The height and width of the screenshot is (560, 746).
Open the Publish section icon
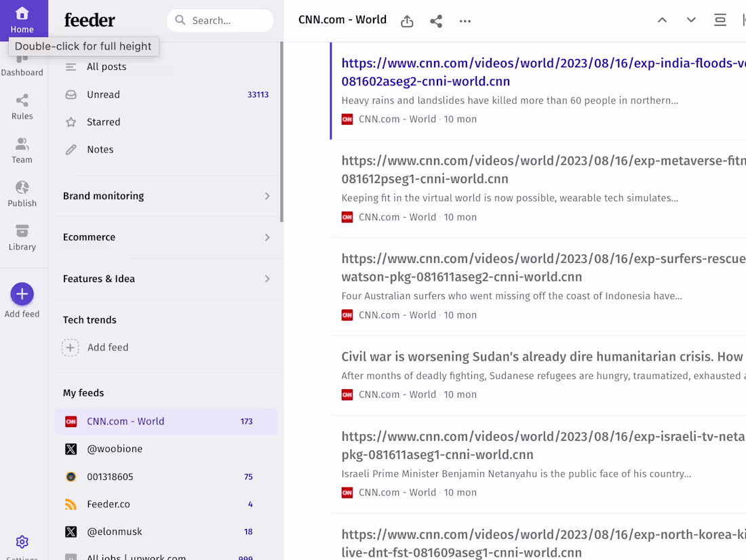tap(22, 188)
